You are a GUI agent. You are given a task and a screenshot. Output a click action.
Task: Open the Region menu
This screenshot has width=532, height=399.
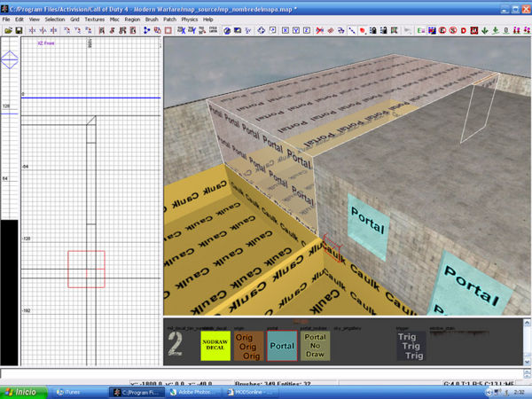point(132,20)
